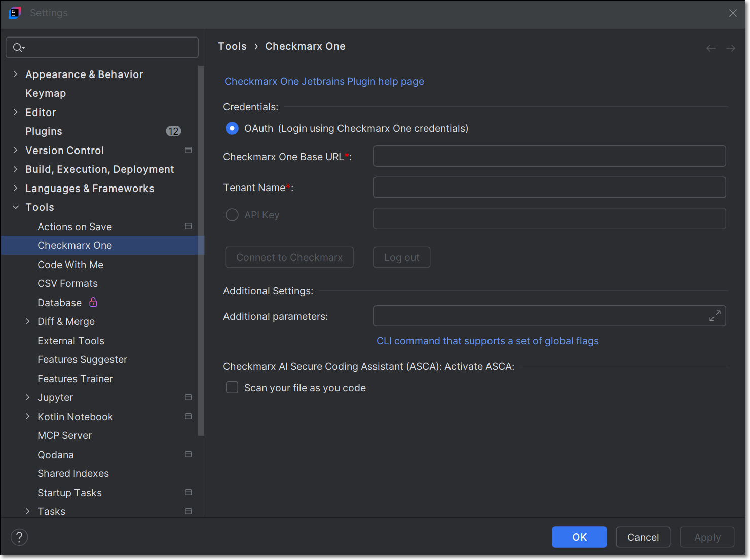Collapse the Tools tree section
750x560 pixels.
[x=15, y=207]
